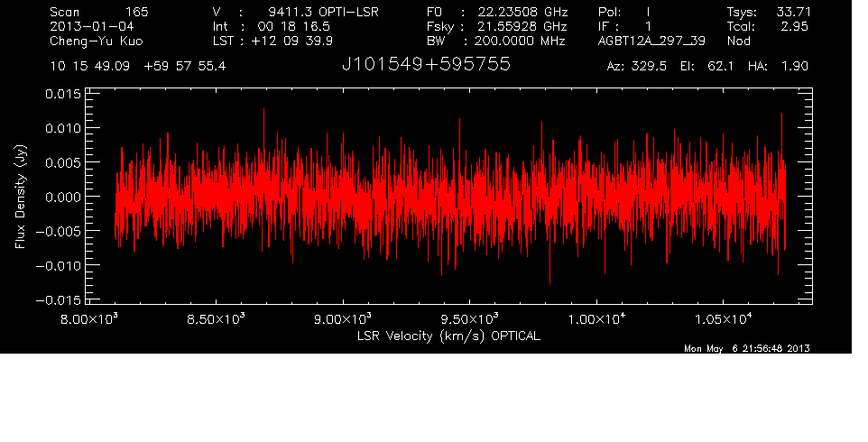This screenshot has height=442, width=868.
Task: Click the IF : 1 label
Action: pos(624,26)
